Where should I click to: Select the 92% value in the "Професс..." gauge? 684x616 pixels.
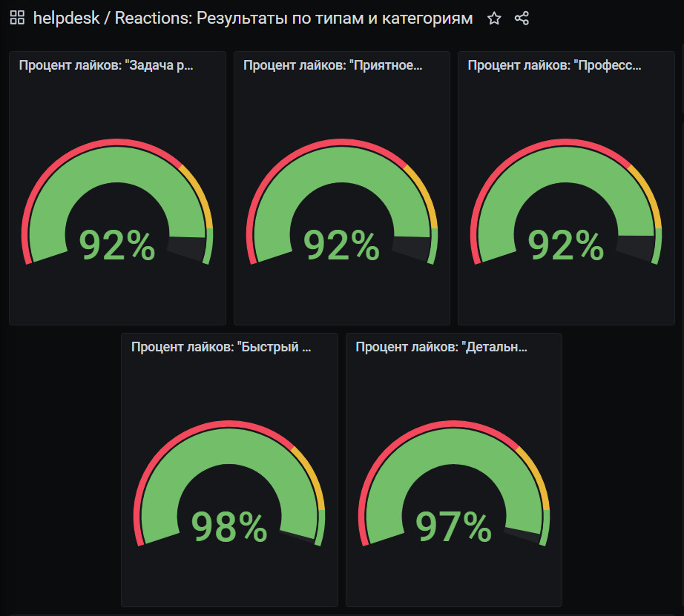566,245
